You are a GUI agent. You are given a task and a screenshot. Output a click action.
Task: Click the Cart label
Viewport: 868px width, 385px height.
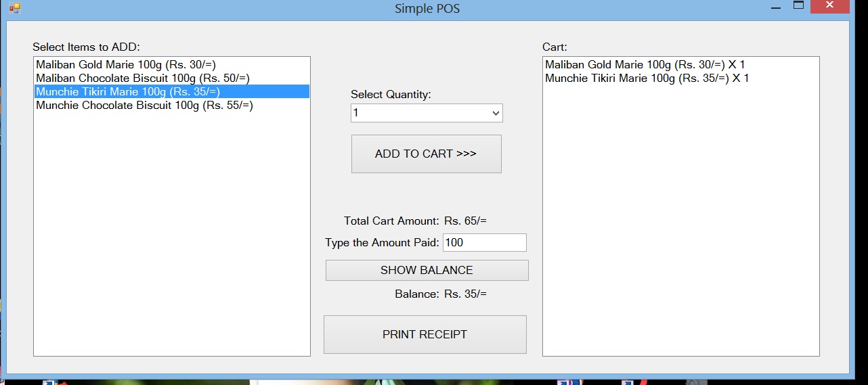555,47
